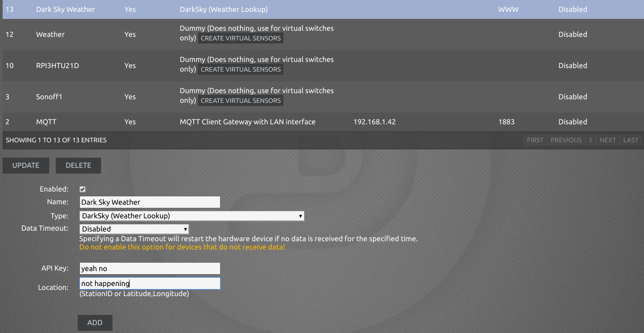Create virtual sensors for RPI3HTU21D hardware
Screen dimensions: 644x333
tap(241, 69)
